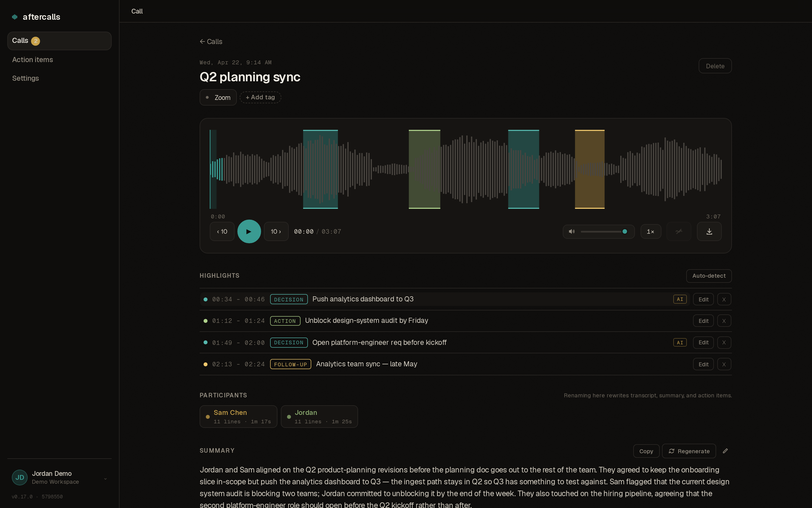The width and height of the screenshot is (812, 508).
Task: Jump to highlight at 01:12 - 01:24
Action: coord(238,321)
